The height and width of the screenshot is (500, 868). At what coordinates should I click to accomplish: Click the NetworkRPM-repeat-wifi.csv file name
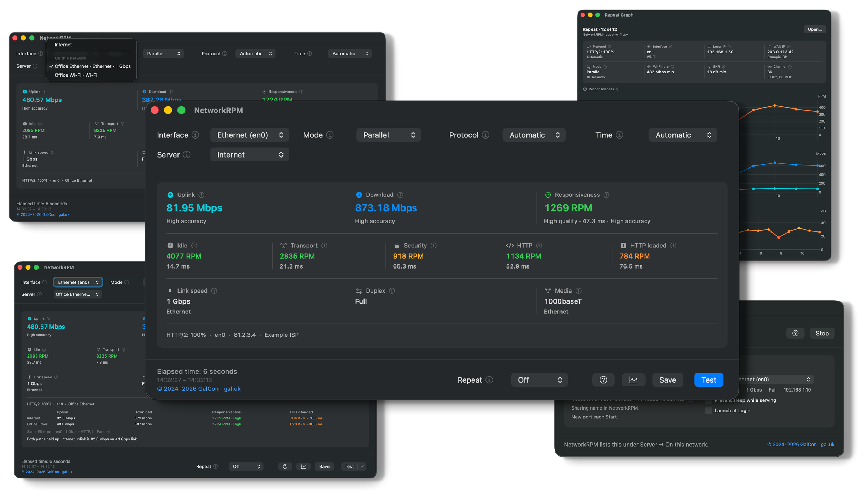(x=605, y=35)
